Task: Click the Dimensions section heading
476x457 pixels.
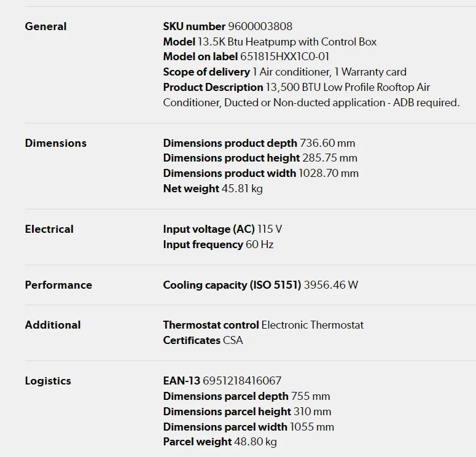Action: 55,143
